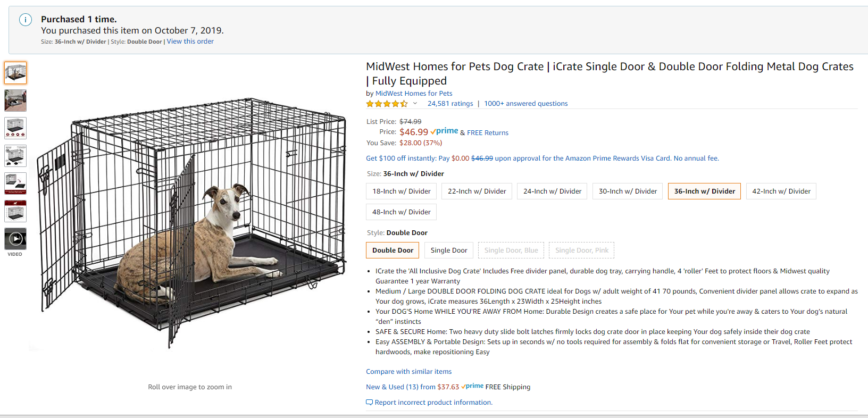Click the star rating icons

pos(387,104)
